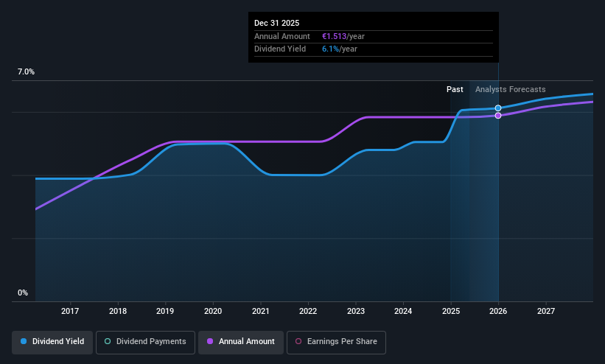
Task: Click the 2025 x-axis label
Action: tap(451, 311)
